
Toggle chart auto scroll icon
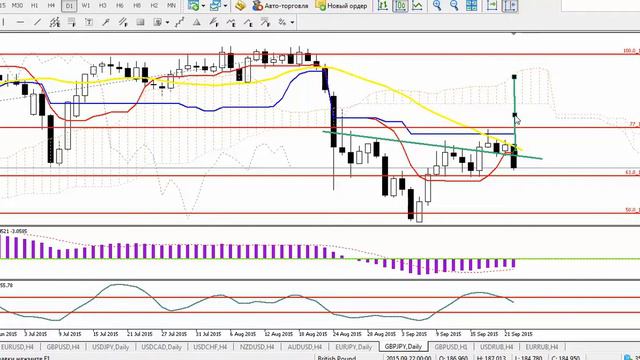point(492,6)
